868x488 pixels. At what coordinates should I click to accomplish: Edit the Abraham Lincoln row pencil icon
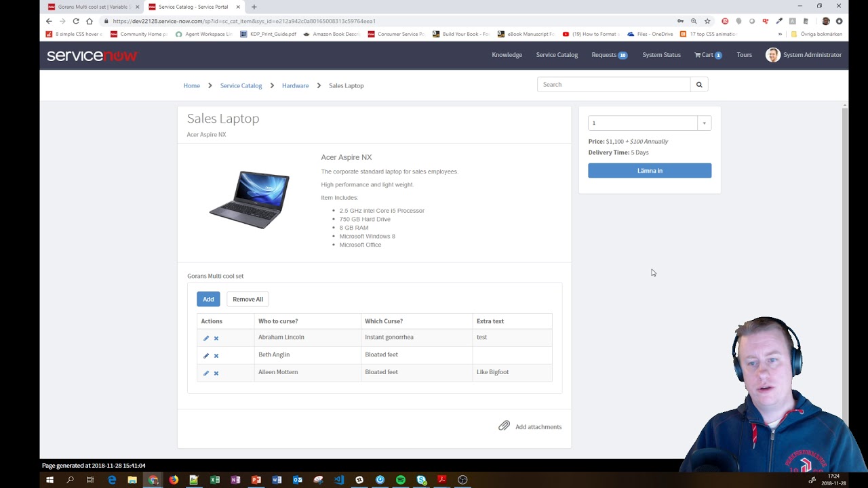(206, 338)
